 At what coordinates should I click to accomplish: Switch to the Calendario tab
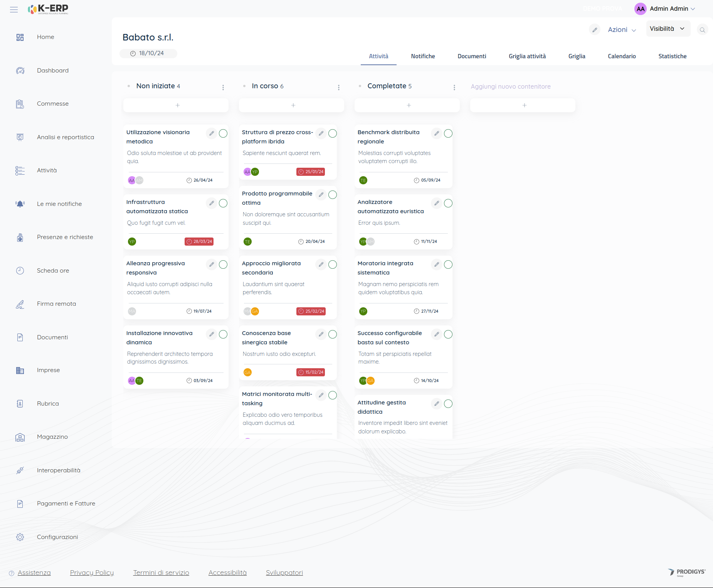(622, 56)
